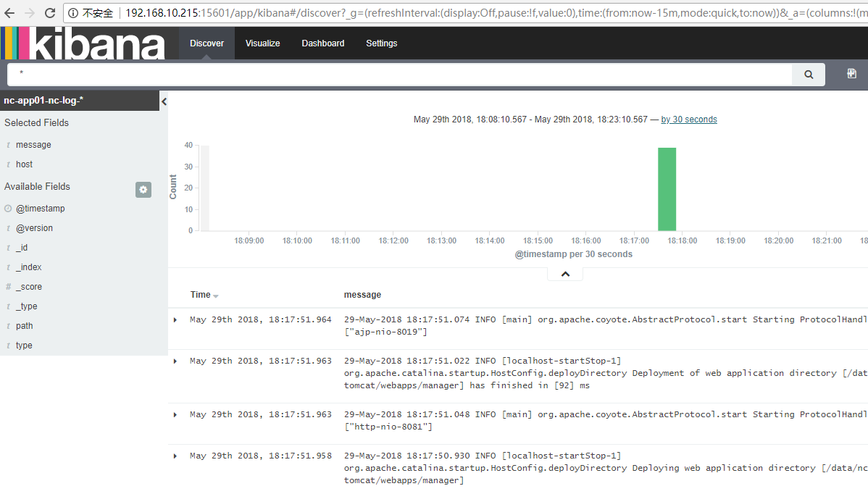Expand the log row timed 18:17:51.964

tap(175, 319)
